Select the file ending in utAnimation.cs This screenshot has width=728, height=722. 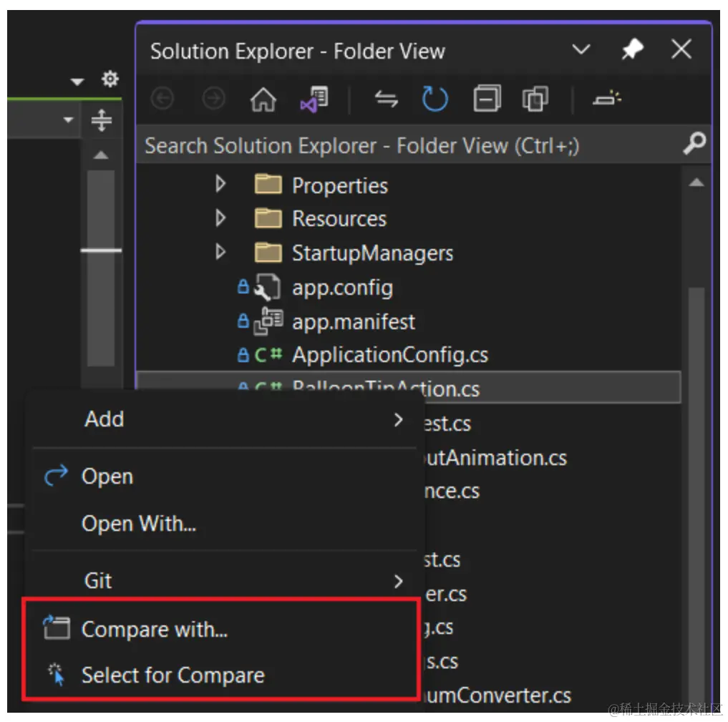495,458
